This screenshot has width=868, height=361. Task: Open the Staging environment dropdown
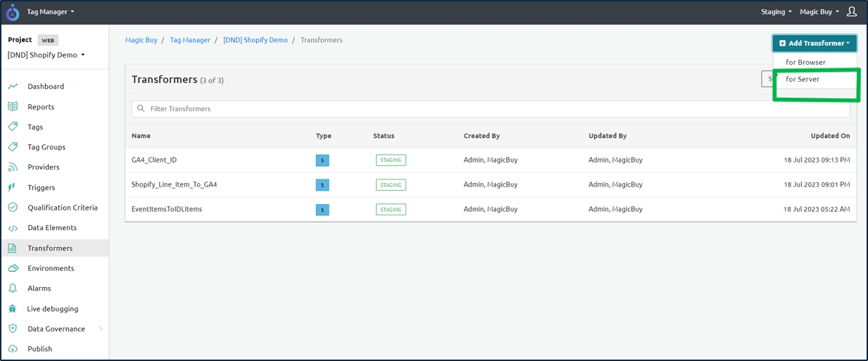pyautogui.click(x=776, y=12)
